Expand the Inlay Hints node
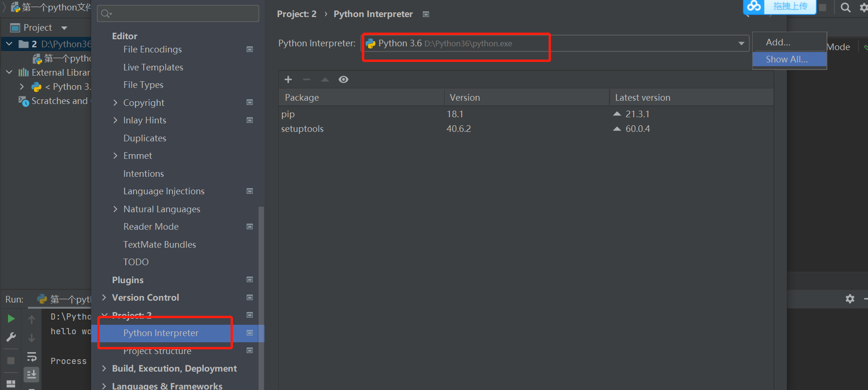This screenshot has width=868, height=390. pyautogui.click(x=115, y=120)
